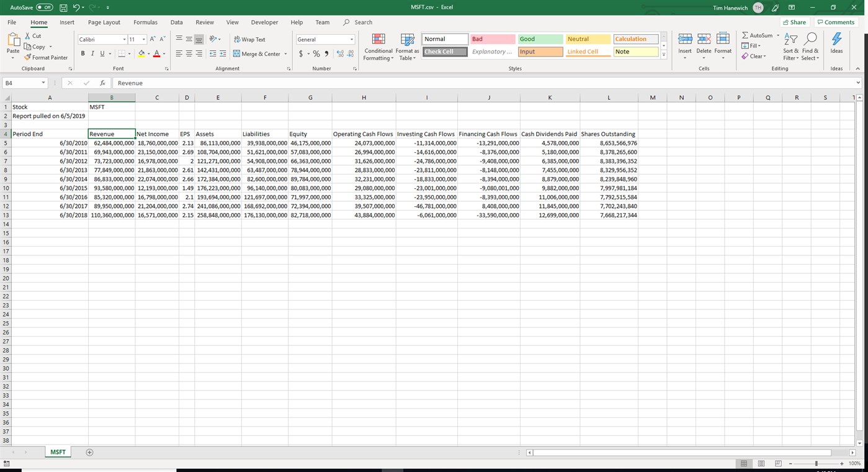The width and height of the screenshot is (868, 472).
Task: Save the workbook with the floppy disk icon
Action: [x=64, y=7]
